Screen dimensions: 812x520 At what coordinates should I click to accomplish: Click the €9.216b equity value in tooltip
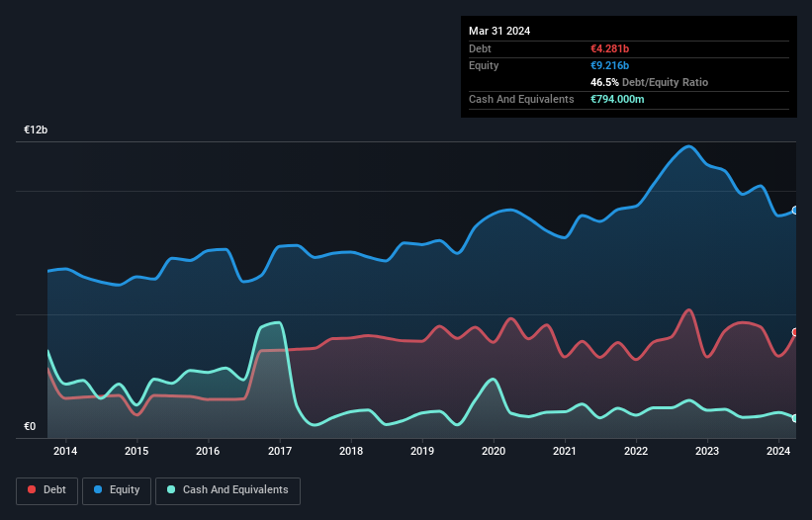pos(609,65)
